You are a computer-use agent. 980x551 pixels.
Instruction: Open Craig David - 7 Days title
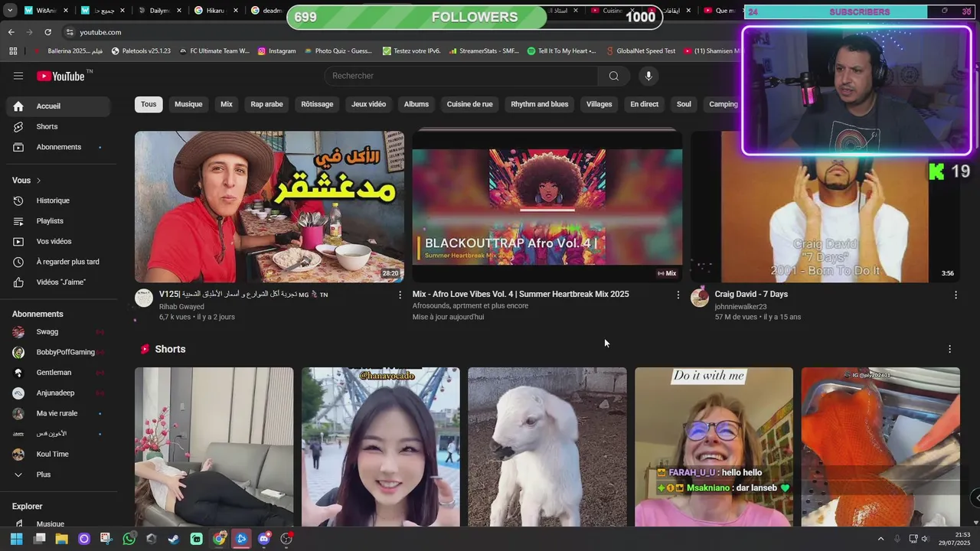[751, 294]
